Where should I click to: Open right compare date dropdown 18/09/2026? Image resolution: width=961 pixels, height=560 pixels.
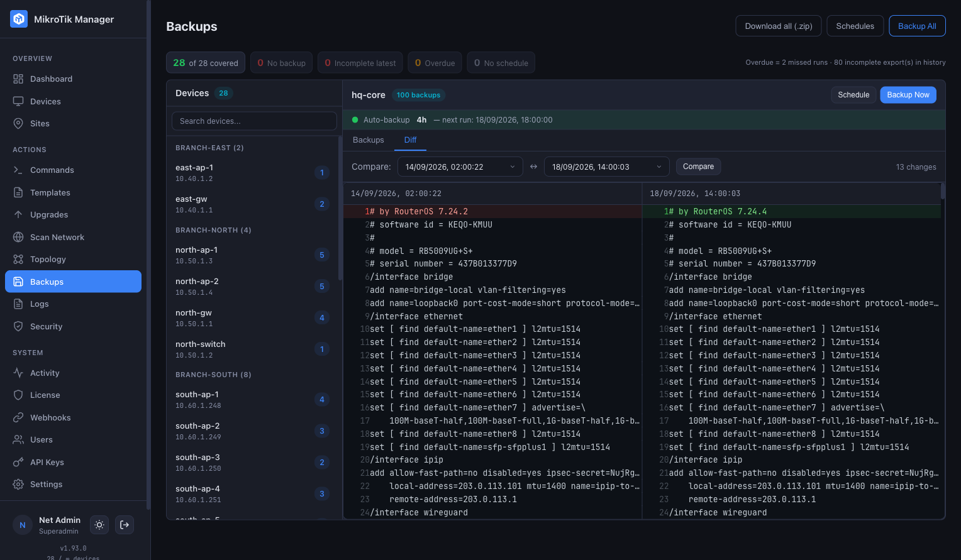pos(607,167)
